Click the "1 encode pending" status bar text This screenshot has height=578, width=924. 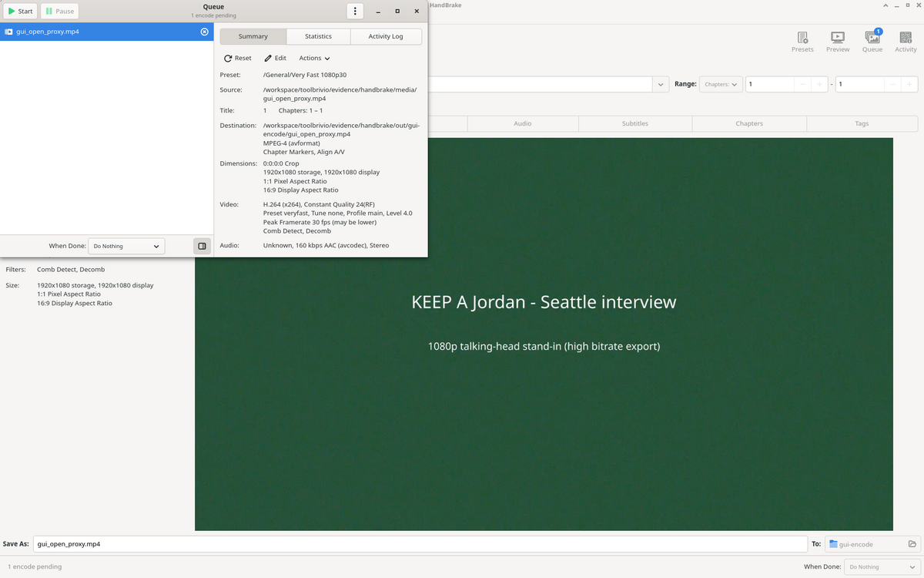pyautogui.click(x=35, y=567)
